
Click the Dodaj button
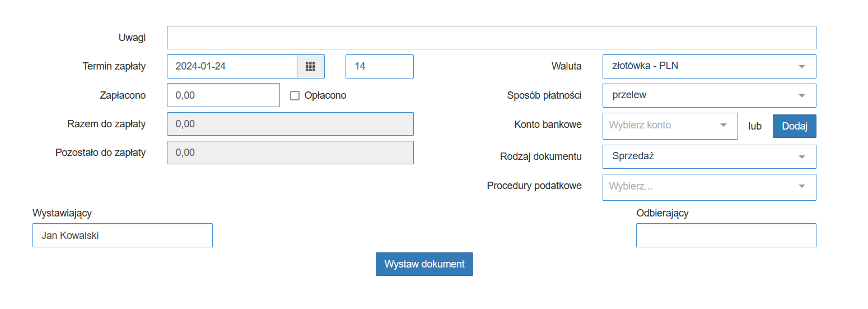pyautogui.click(x=794, y=126)
